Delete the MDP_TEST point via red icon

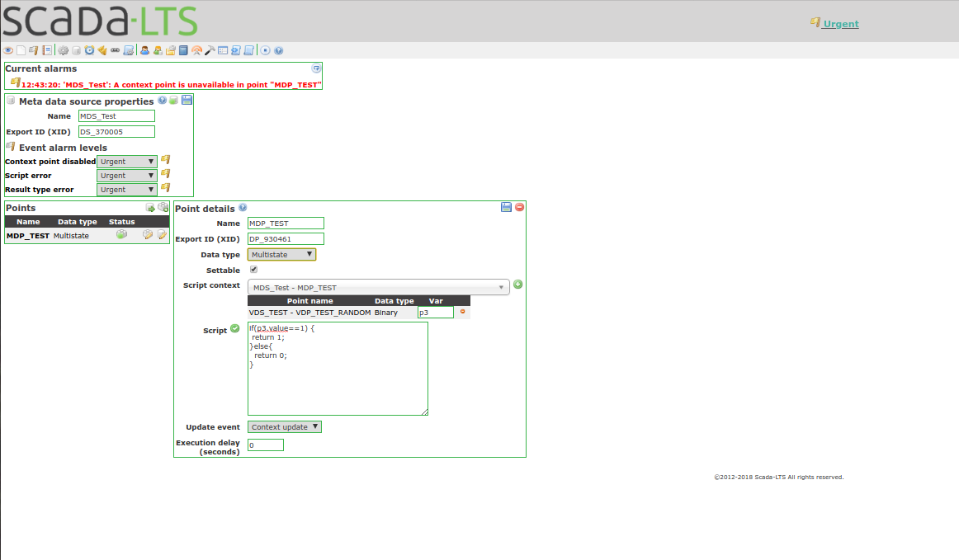click(519, 207)
